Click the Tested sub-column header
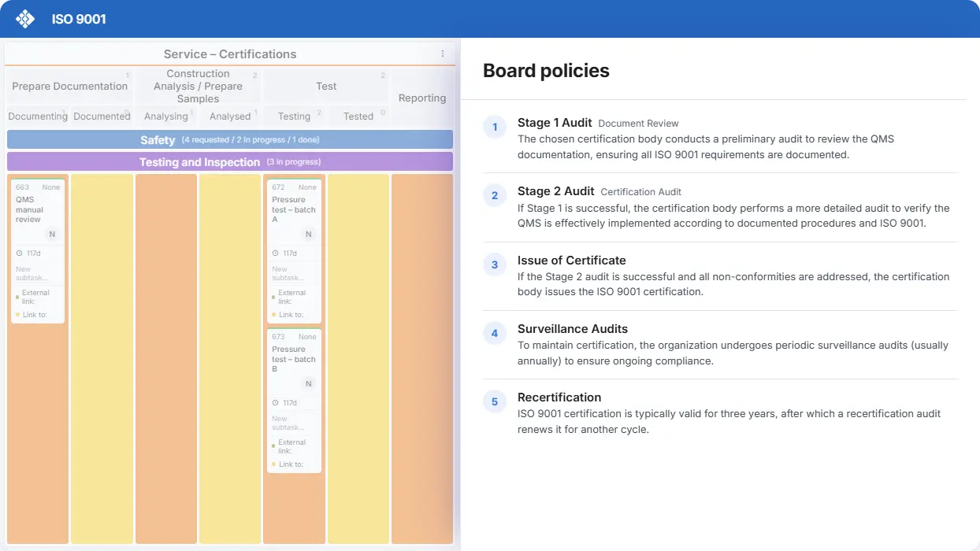Viewport: 980px width, 551px height. click(x=358, y=116)
